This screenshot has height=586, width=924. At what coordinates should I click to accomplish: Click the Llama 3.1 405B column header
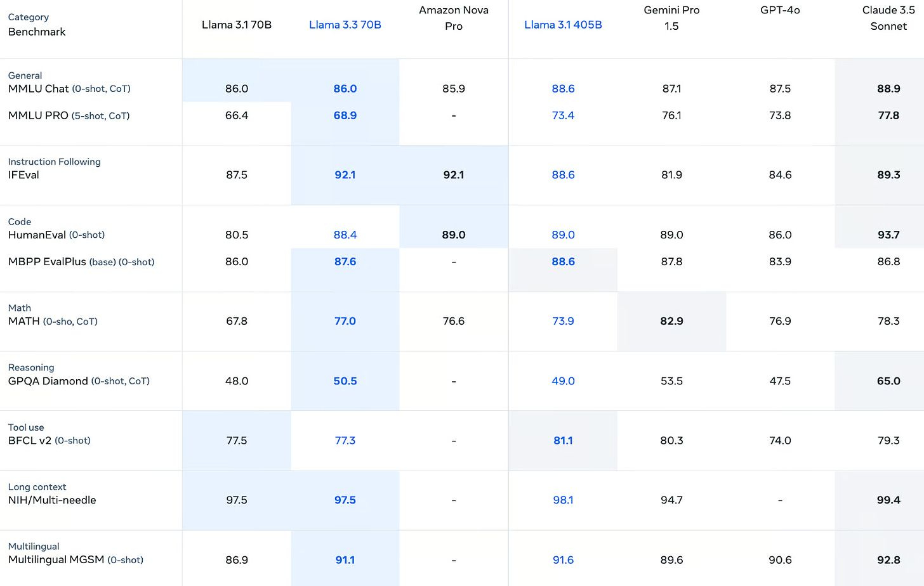coord(563,25)
